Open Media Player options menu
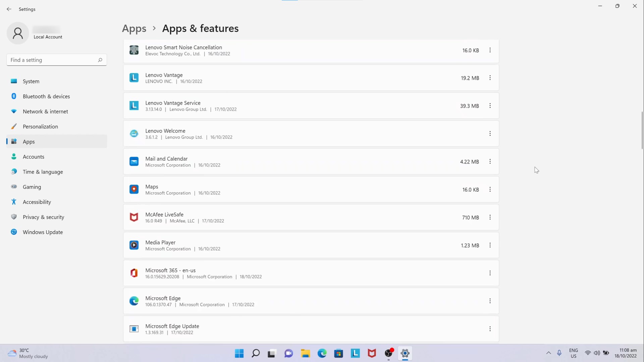The height and width of the screenshot is (362, 644). [x=490, y=245]
